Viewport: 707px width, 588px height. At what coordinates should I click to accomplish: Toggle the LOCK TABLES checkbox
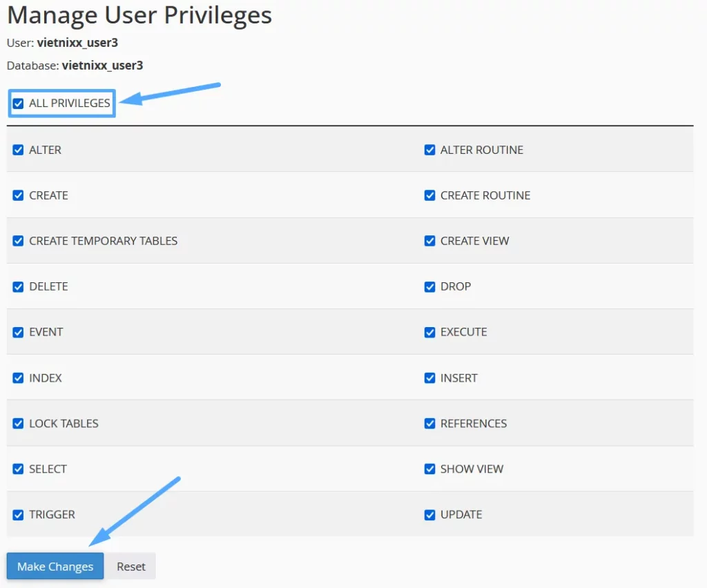(x=18, y=423)
